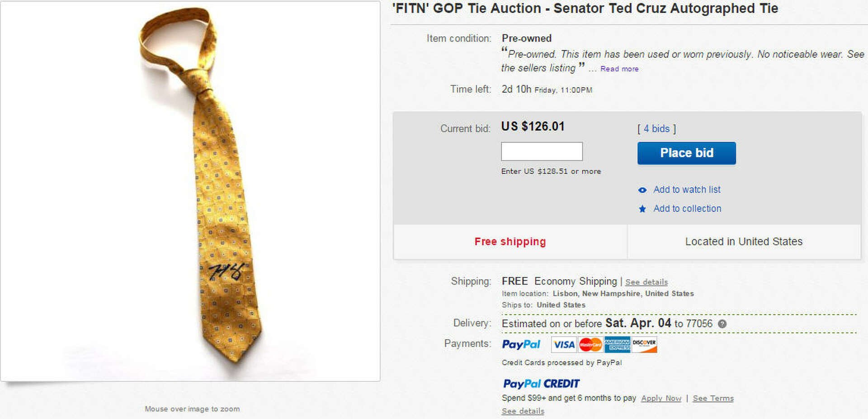Open shipping See details link
Viewport: 868px width, 419px height.
coord(646,282)
